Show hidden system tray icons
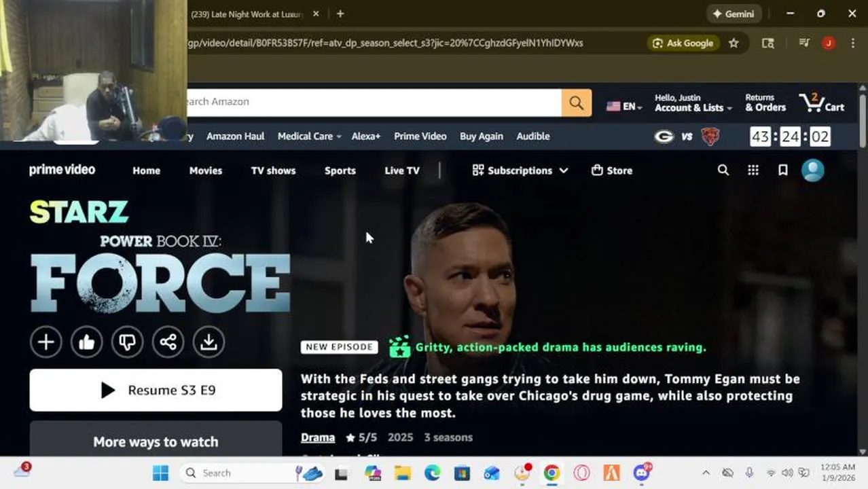Screen dimensions: 868x489 click(x=706, y=473)
